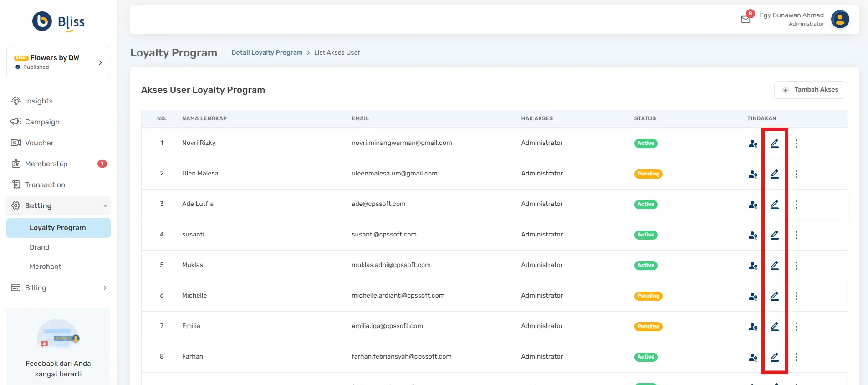Click edit pencil icon for Novri Rizky
This screenshot has width=868, height=385.
(774, 144)
